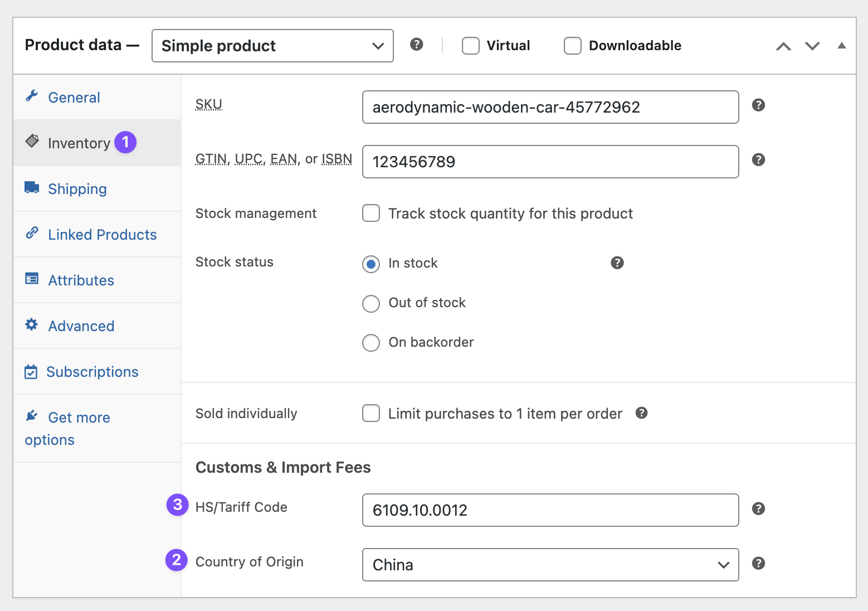Click the Stock status help icon

click(617, 263)
